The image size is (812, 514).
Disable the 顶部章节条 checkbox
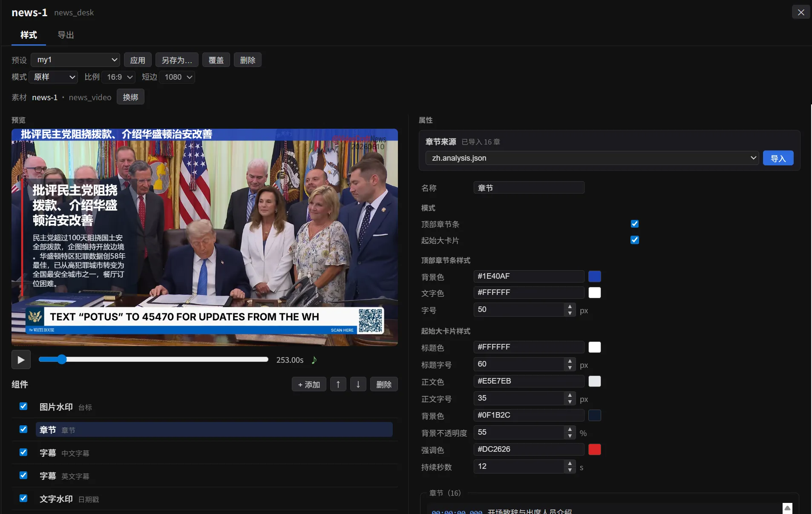tap(635, 224)
